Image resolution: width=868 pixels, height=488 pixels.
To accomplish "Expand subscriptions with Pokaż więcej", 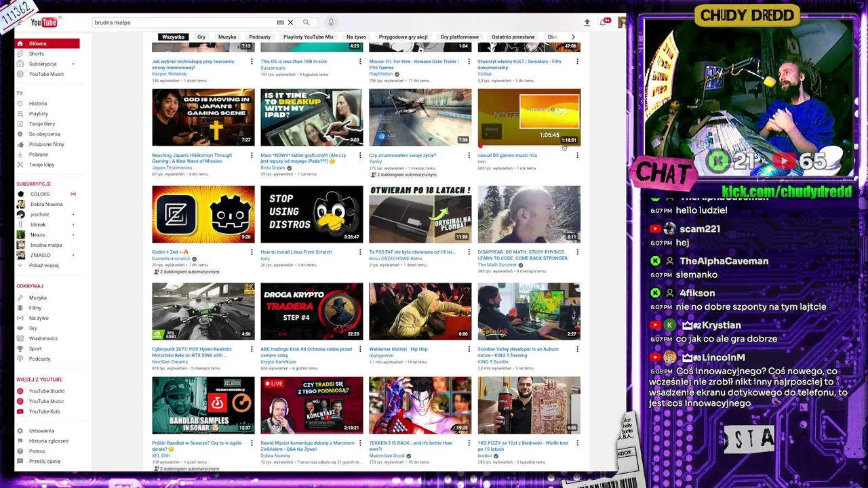I will (47, 265).
